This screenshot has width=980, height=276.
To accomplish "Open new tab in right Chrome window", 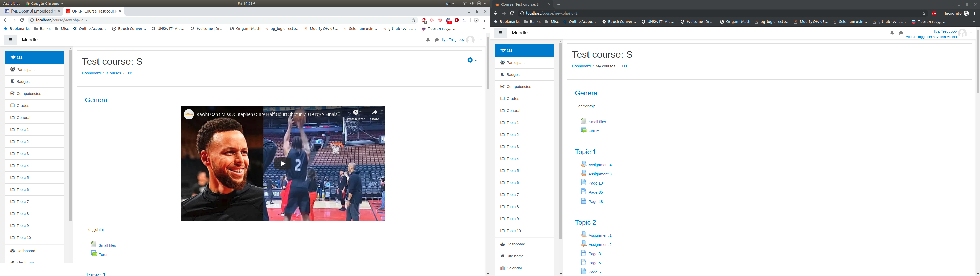I will click(559, 5).
